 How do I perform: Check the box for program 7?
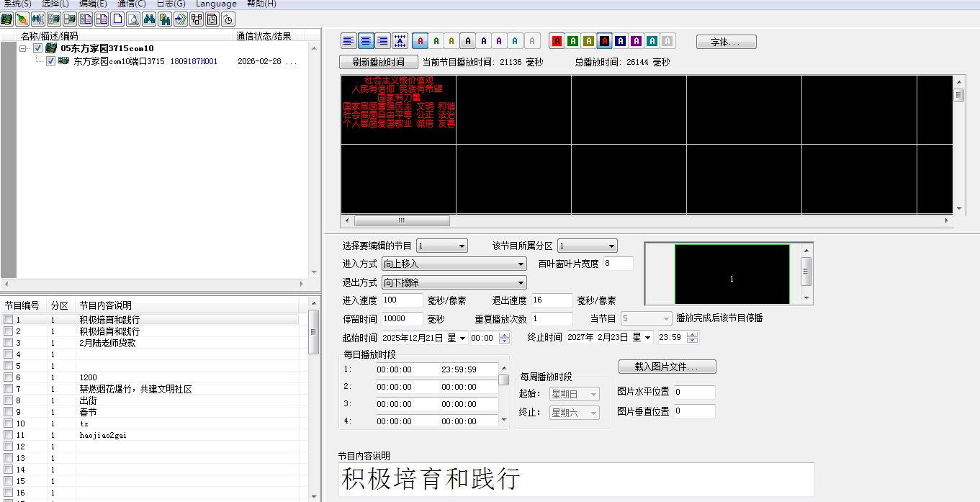click(8, 389)
